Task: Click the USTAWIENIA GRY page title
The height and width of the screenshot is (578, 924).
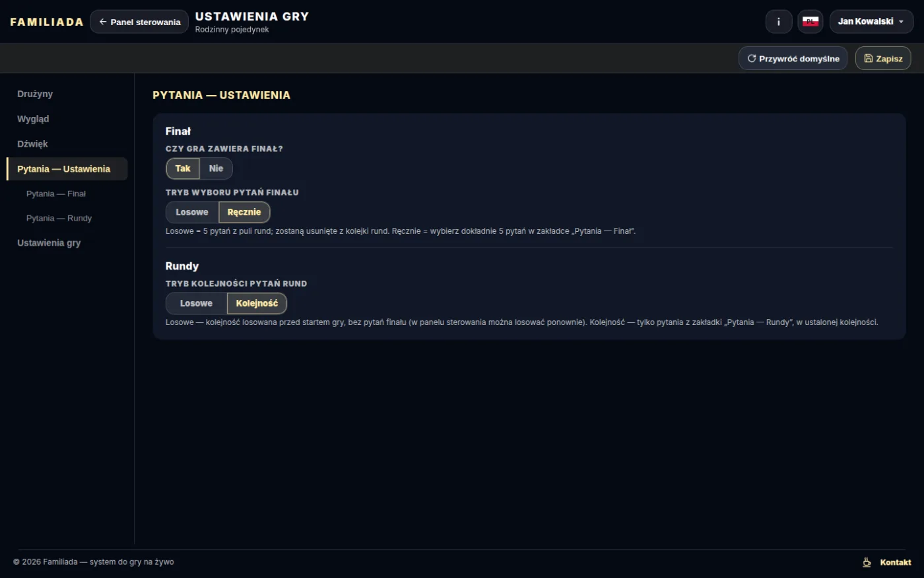Action: point(252,17)
